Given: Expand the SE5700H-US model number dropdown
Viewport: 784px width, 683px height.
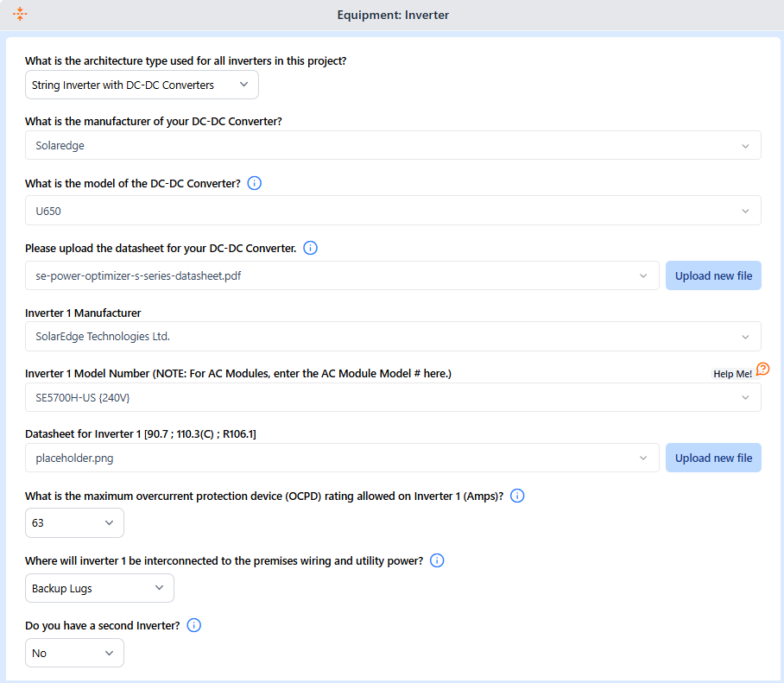Looking at the screenshot, I should (x=393, y=397).
